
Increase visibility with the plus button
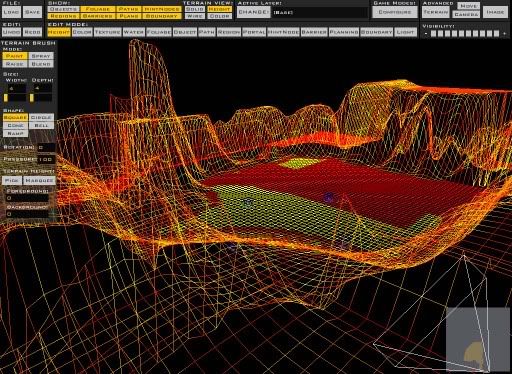[504, 33]
